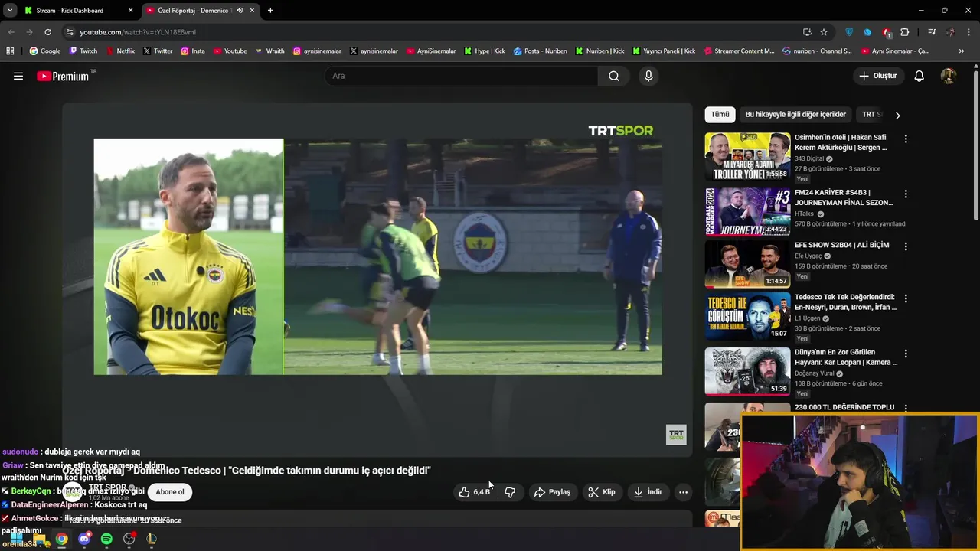Open the YouTube guide hamburger menu
The image size is (980, 551).
click(18, 76)
